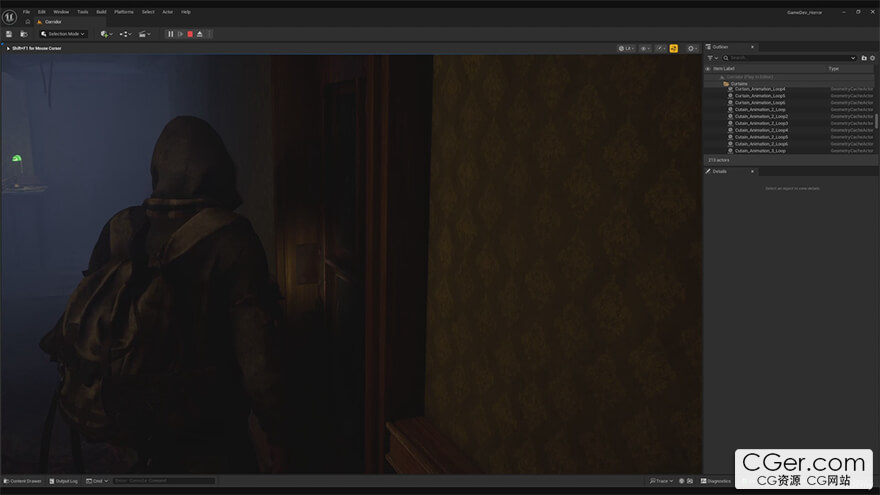
Task: Open the Selection Mode dropdown
Action: (x=63, y=34)
